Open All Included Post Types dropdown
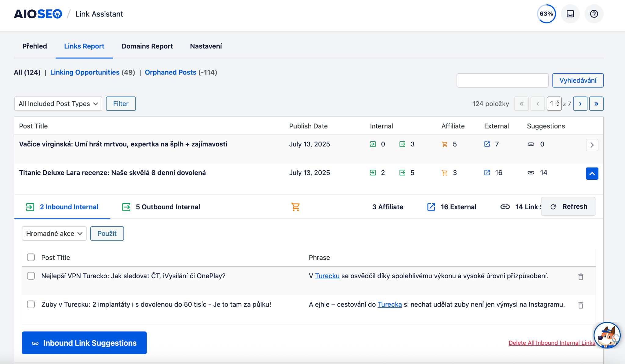Viewport: 625px width, 364px height. pyautogui.click(x=58, y=104)
